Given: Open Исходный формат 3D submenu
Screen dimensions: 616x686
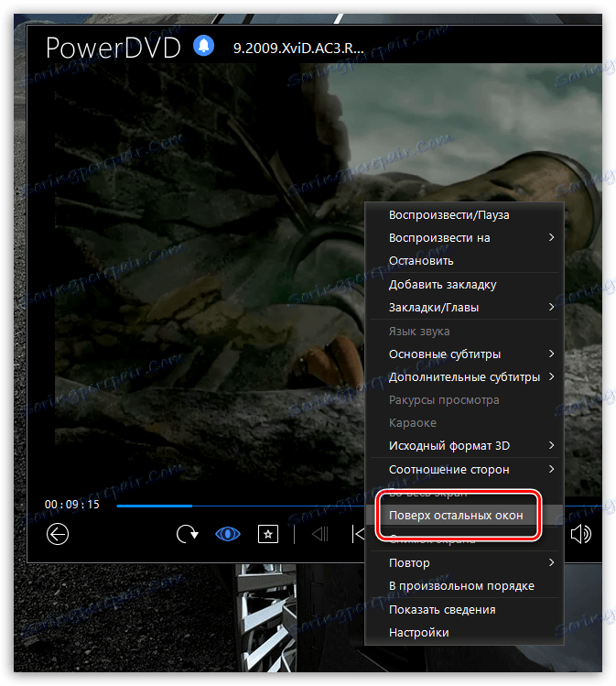Looking at the screenshot, I should [464, 445].
